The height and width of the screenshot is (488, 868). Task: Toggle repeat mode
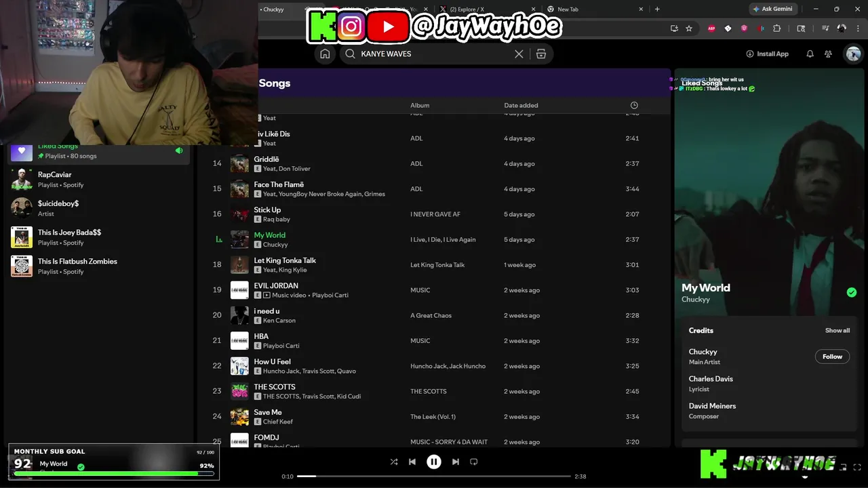pos(474,462)
